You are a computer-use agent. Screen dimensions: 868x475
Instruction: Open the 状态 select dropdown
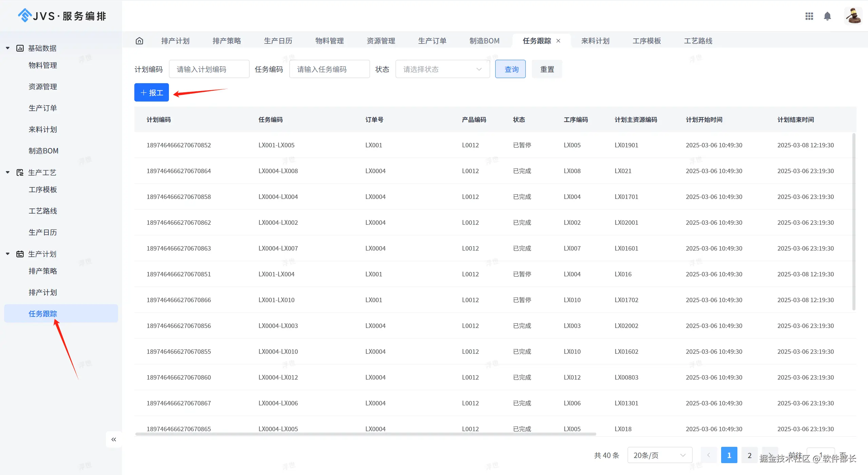pos(442,69)
